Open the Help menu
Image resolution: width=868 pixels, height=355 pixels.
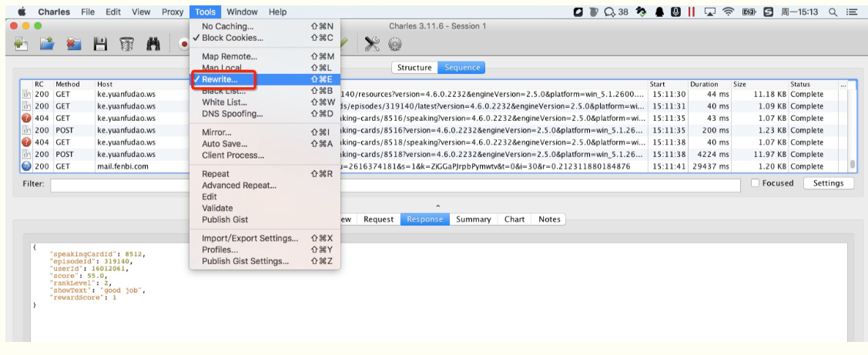click(x=277, y=12)
